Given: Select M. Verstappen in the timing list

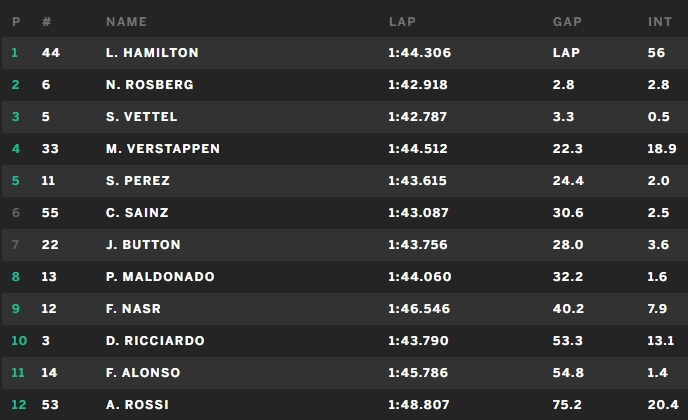Looking at the screenshot, I should 162,149.
